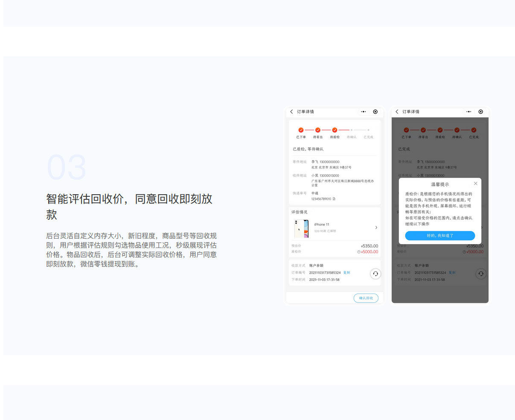
Task: Click 待质检 step checkmark in left phone
Action: pos(335,130)
